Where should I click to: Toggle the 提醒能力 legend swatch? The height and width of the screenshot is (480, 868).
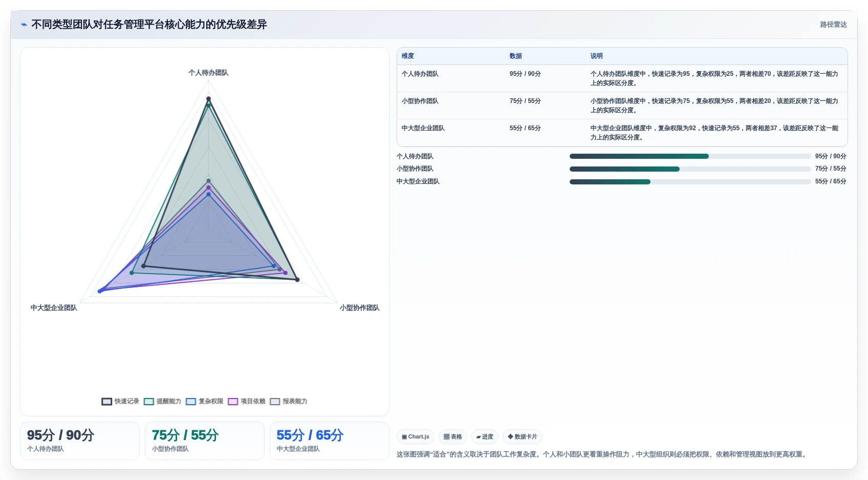[149, 402]
